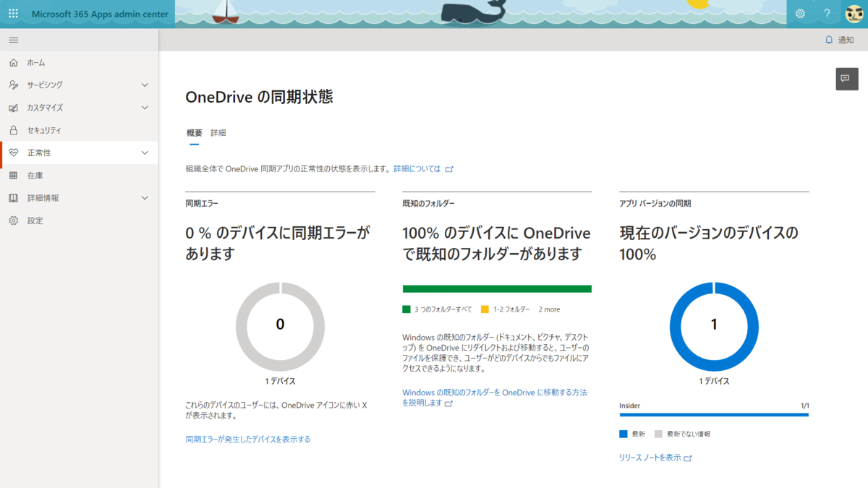Open セキュリティ in the sidebar
The height and width of the screenshot is (488, 868).
[x=80, y=130]
